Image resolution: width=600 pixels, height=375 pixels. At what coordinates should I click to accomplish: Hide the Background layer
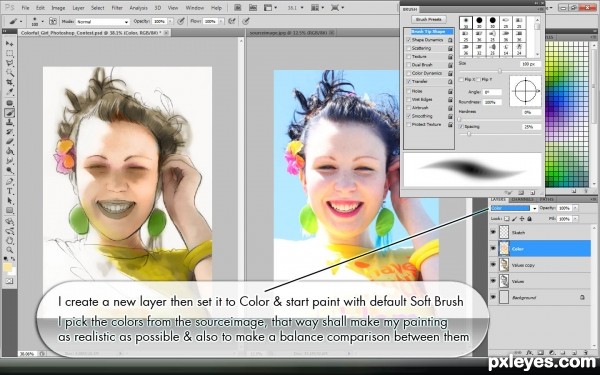tap(493, 297)
